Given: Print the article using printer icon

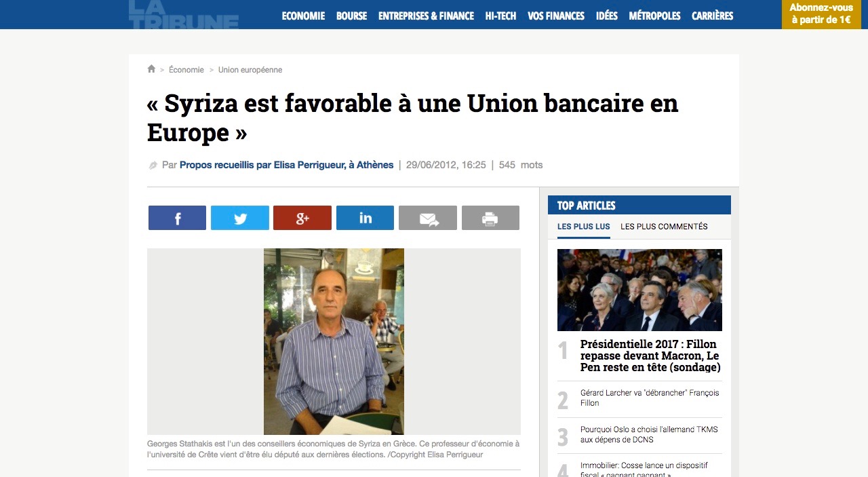Looking at the screenshot, I should (490, 218).
